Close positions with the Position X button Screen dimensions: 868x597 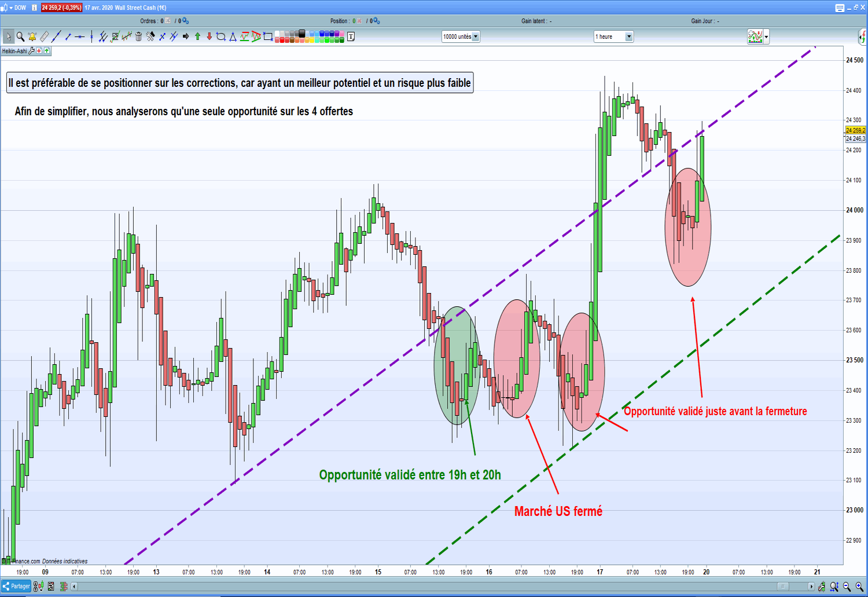(359, 21)
